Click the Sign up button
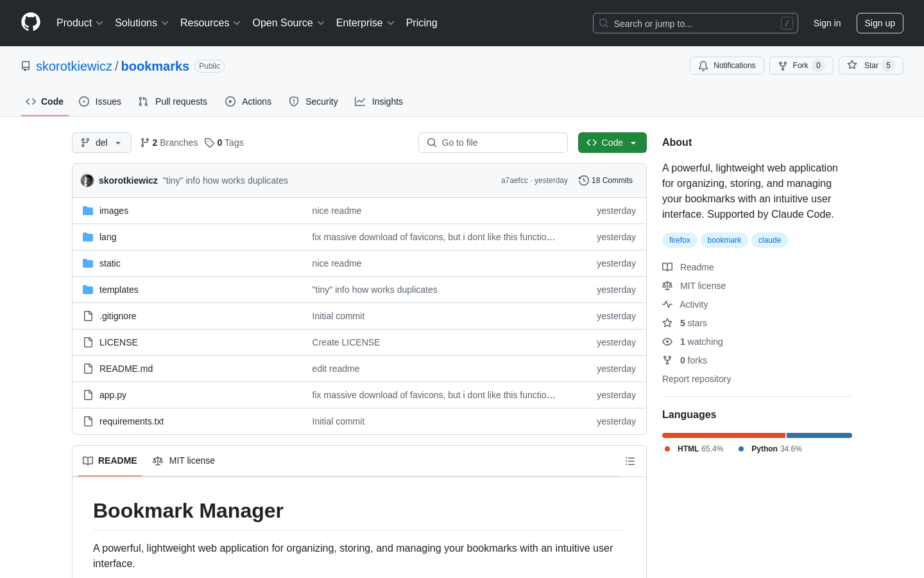Image resolution: width=924 pixels, height=578 pixels. 880,23
